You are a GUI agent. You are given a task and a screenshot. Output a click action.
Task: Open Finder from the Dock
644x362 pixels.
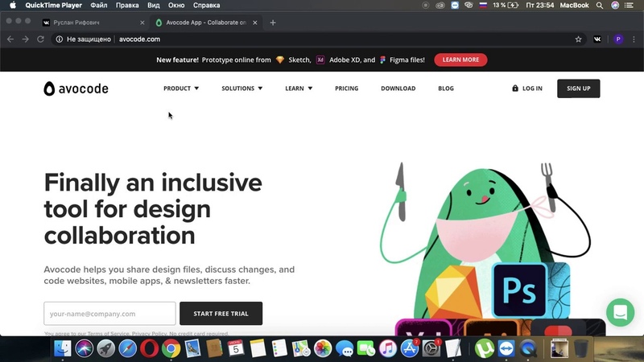click(x=63, y=348)
